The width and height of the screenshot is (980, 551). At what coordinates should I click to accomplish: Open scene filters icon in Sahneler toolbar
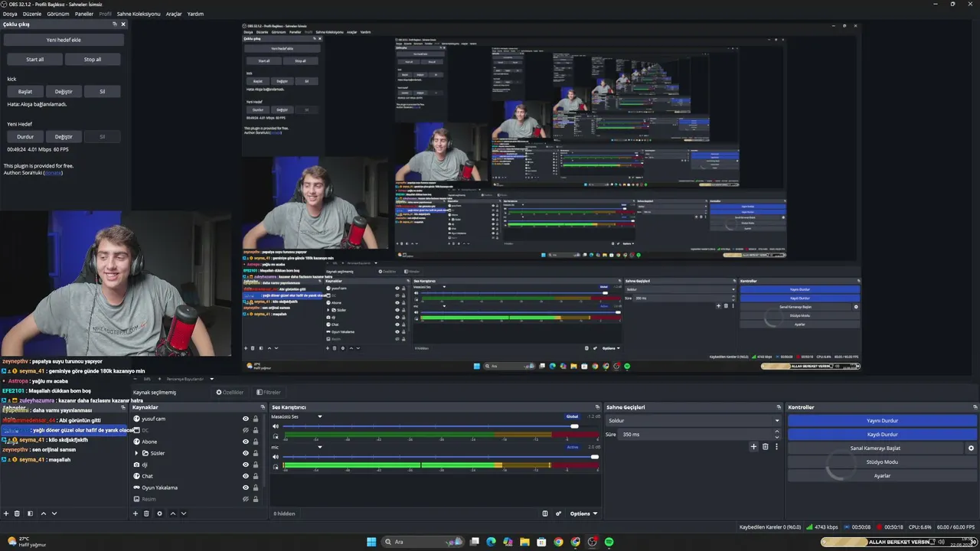[30, 514]
